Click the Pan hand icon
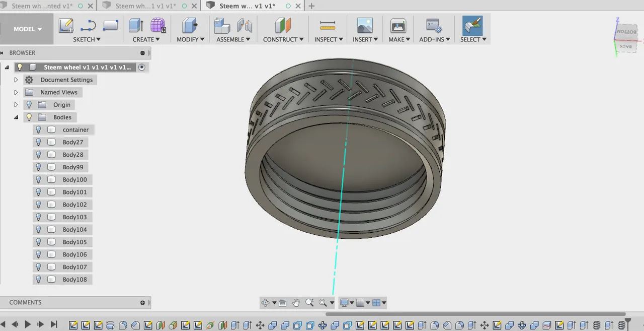The image size is (644, 331). point(296,303)
